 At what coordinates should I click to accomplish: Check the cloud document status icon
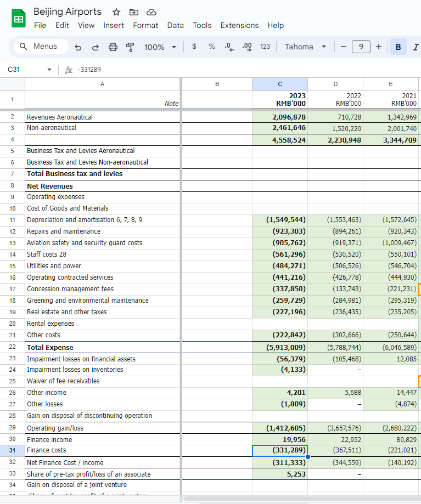tap(151, 12)
